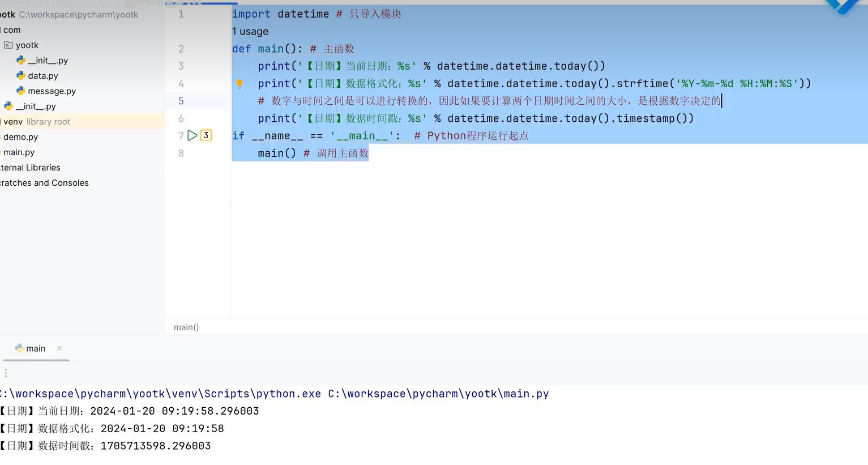Open main.py in project tree
The height and width of the screenshot is (465, 868).
(x=19, y=152)
